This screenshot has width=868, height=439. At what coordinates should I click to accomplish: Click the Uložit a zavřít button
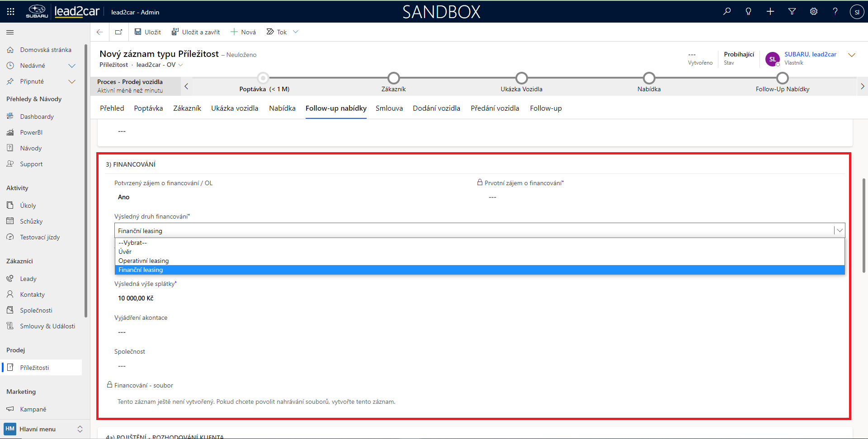[x=196, y=32]
